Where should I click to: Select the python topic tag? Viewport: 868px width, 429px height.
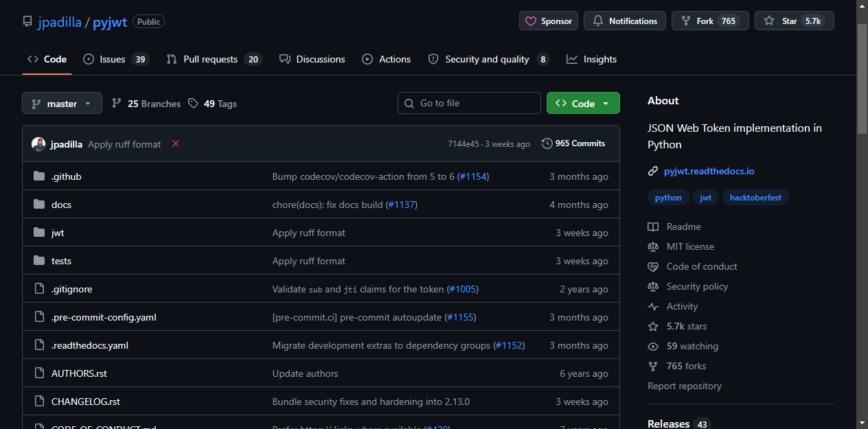[668, 198]
